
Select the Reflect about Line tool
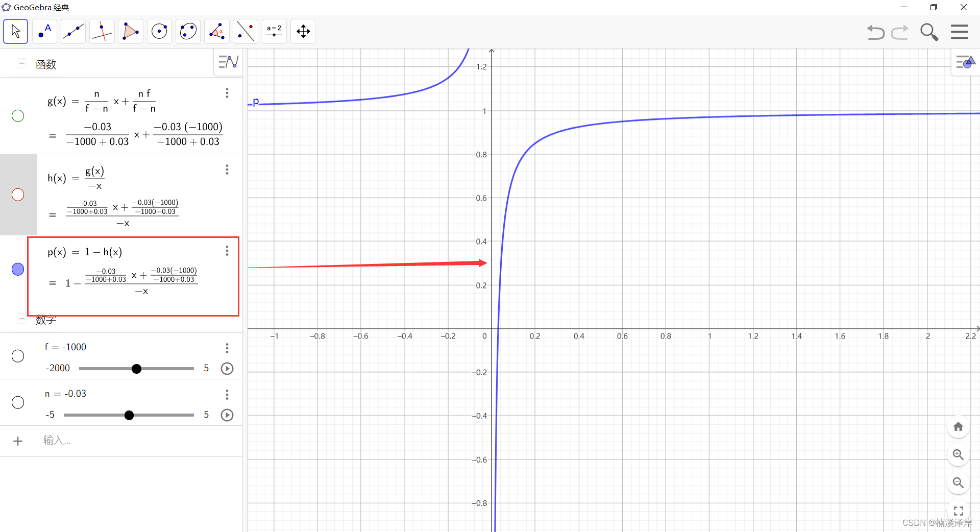pos(246,32)
